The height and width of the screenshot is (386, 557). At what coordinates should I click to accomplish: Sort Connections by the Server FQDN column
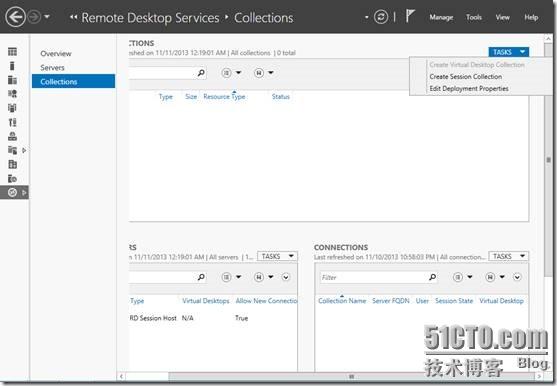click(x=391, y=301)
